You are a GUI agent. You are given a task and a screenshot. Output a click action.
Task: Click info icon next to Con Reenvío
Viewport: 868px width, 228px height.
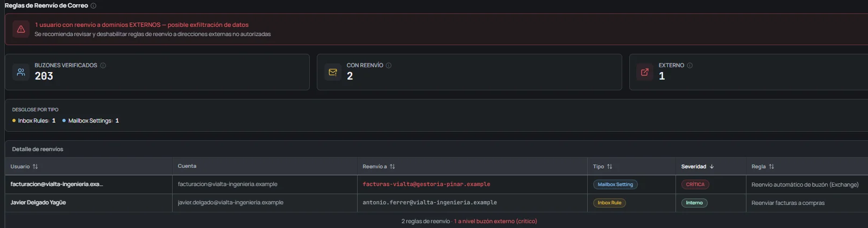point(389,66)
